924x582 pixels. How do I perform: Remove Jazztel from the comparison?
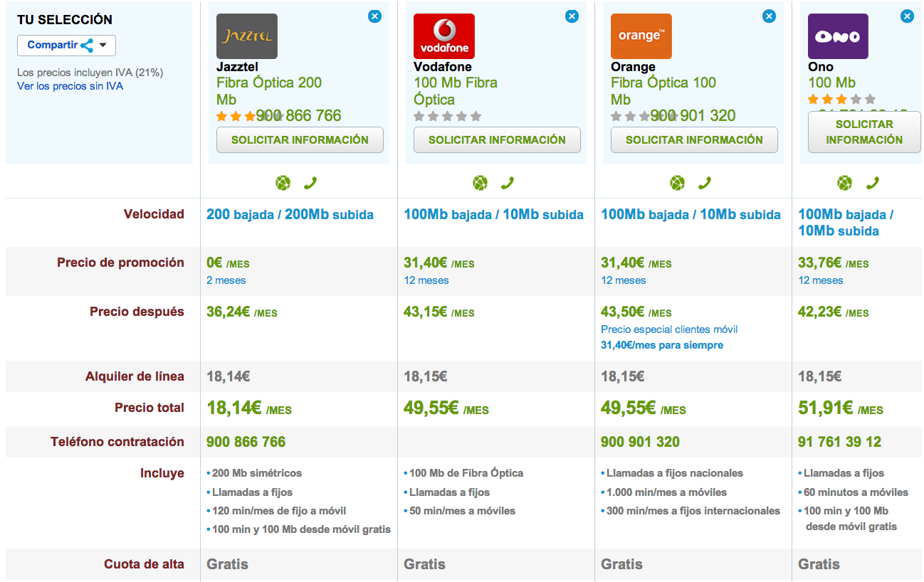click(x=374, y=16)
